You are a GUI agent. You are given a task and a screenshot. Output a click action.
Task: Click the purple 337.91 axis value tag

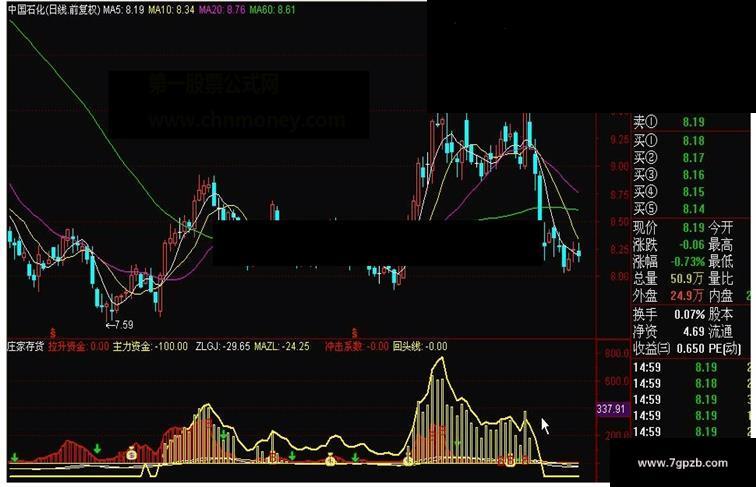point(611,409)
